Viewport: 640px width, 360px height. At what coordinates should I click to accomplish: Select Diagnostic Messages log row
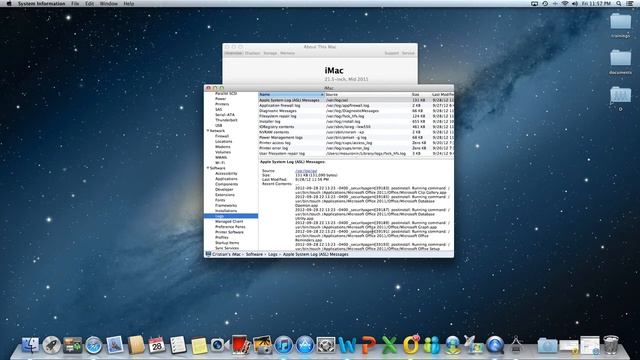tap(356, 111)
